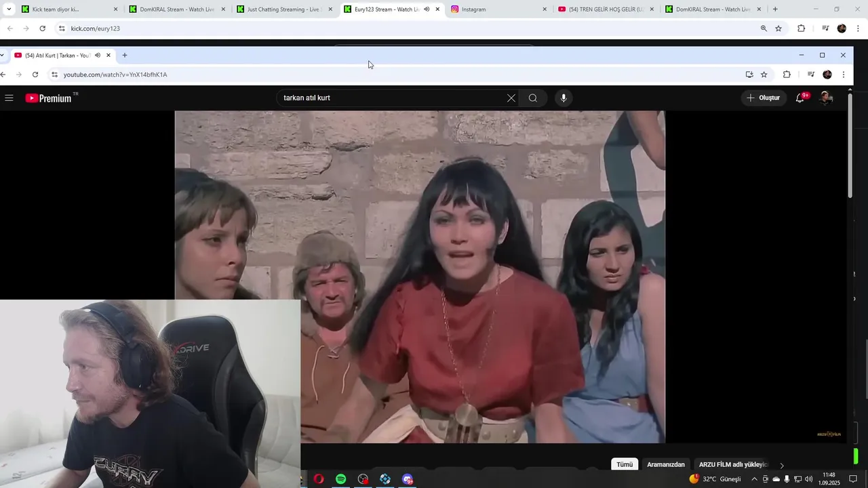Bookmark the YouTube page with star
Screen dimensions: 868x488
(764, 75)
